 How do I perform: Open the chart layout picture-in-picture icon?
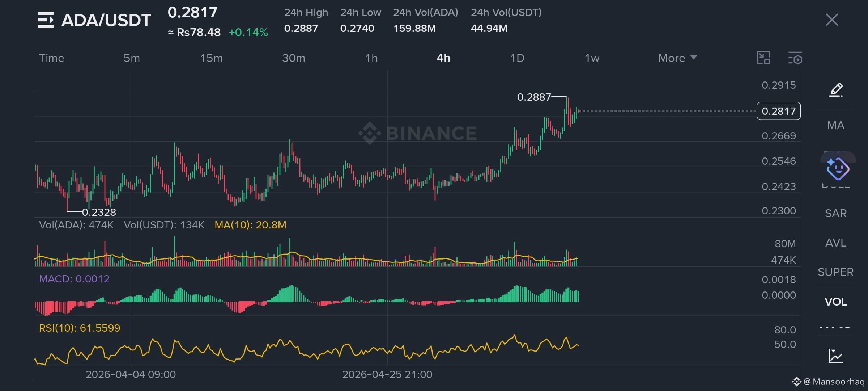pyautogui.click(x=763, y=58)
